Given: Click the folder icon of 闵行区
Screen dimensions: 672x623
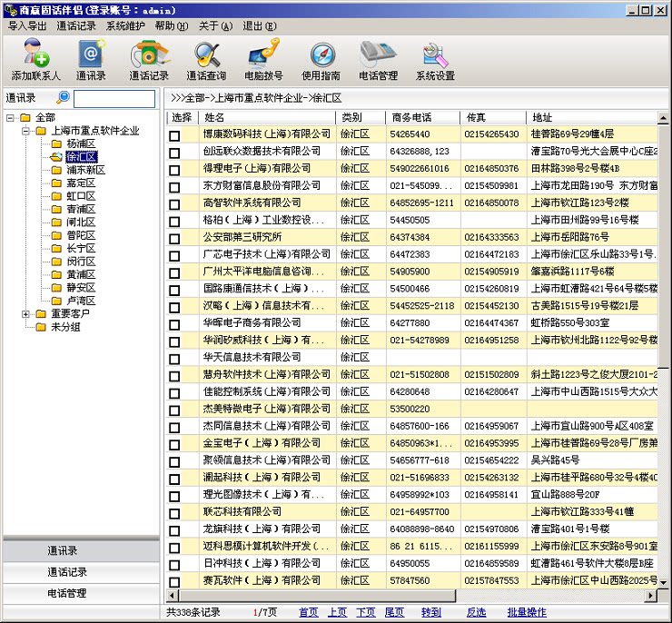Looking at the screenshot, I should tap(56, 262).
